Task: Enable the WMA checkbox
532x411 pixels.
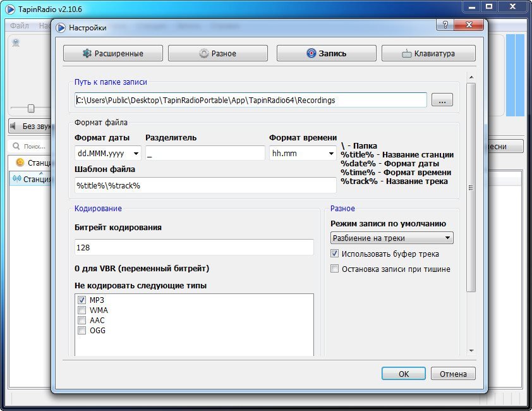Action: pyautogui.click(x=82, y=310)
